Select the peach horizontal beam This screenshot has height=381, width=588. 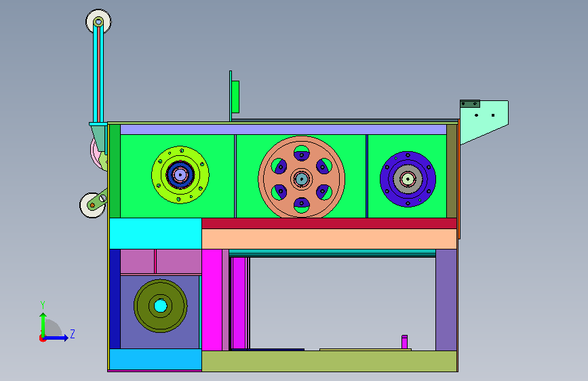tap(329, 239)
